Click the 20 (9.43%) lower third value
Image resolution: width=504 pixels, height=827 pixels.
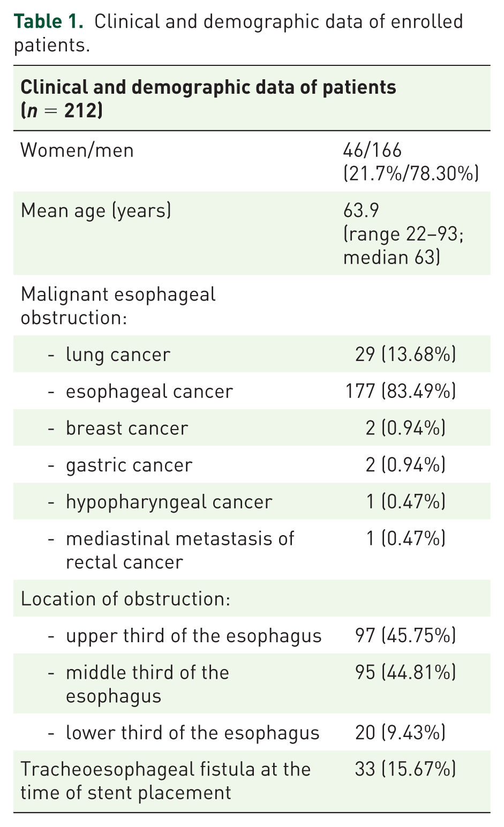pos(400,733)
